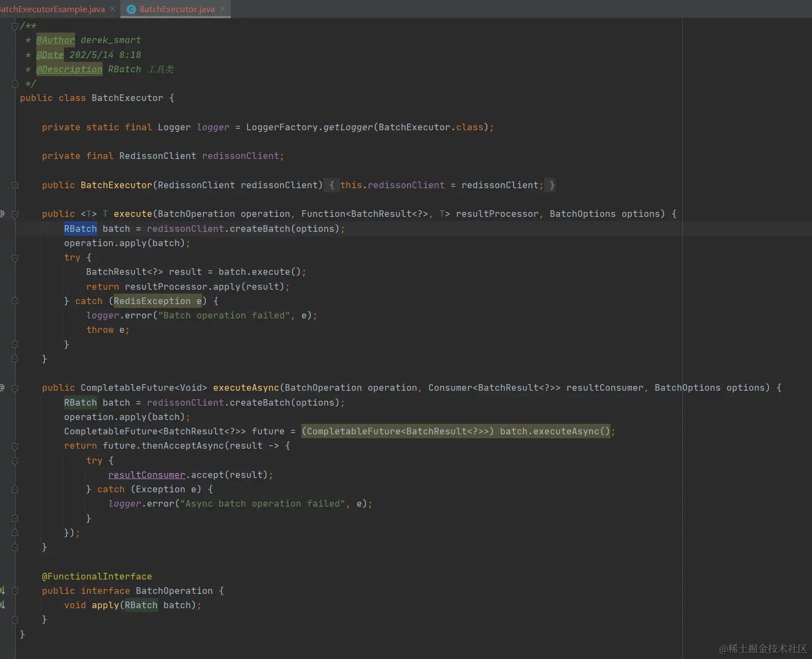Click 'batch.execute()' in the try block
Image resolution: width=812 pixels, height=659 pixels.
[x=259, y=272]
